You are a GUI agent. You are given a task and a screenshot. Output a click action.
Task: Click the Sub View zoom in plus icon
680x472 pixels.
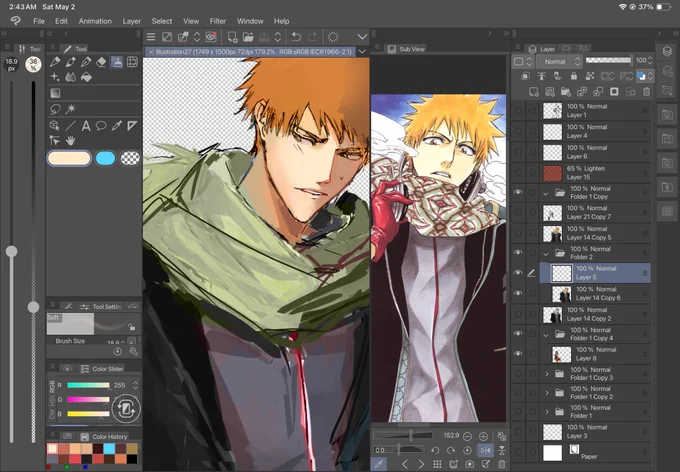click(483, 436)
